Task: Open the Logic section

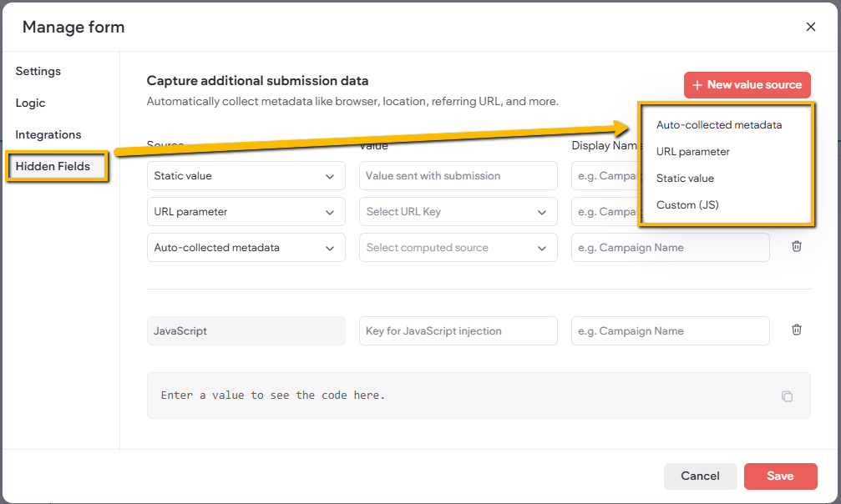Action: tap(31, 103)
